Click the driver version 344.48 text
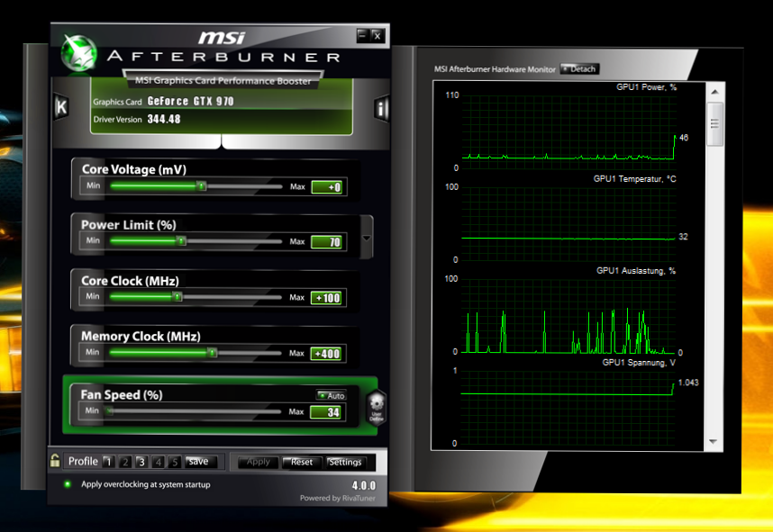The width and height of the screenshot is (773, 532). point(164,119)
